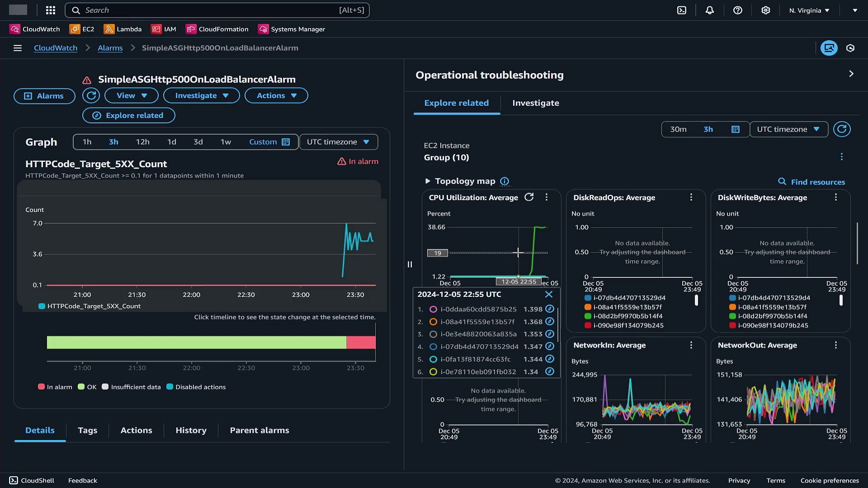Open the CloudFormation service shortcut
The height and width of the screenshot is (488, 868).
point(217,29)
